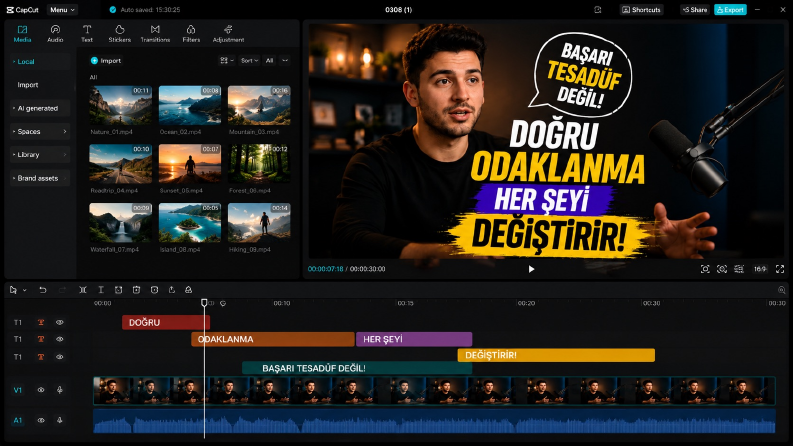The image size is (793, 446).
Task: Select the pointer selection tool
Action: [x=13, y=290]
